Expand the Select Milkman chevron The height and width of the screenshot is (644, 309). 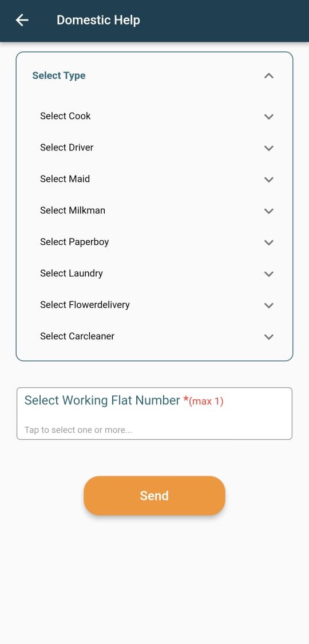point(269,211)
